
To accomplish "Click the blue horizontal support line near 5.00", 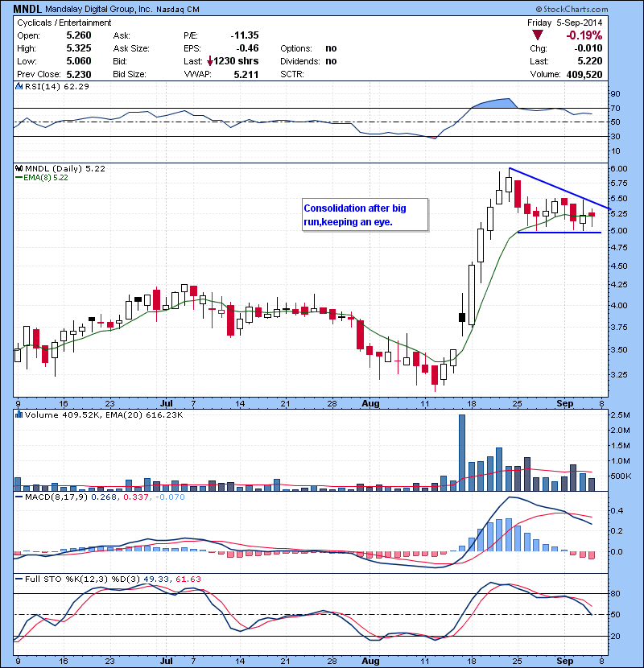I will click(559, 232).
